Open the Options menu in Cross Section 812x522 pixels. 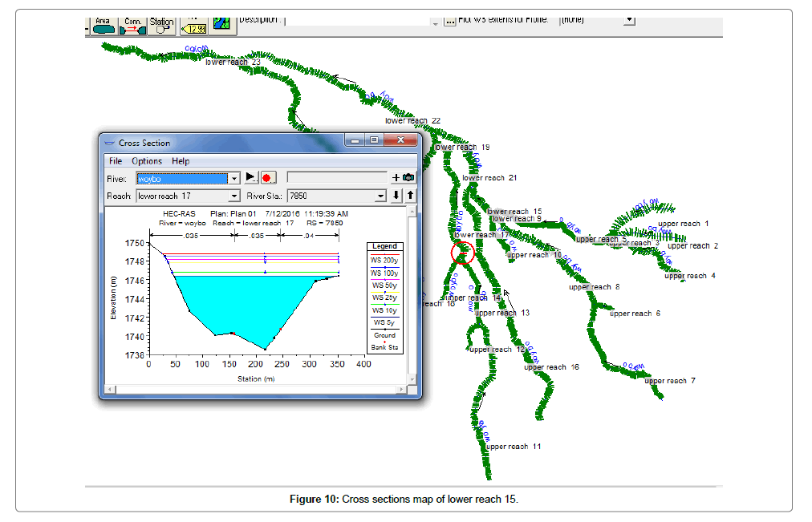[x=147, y=161]
